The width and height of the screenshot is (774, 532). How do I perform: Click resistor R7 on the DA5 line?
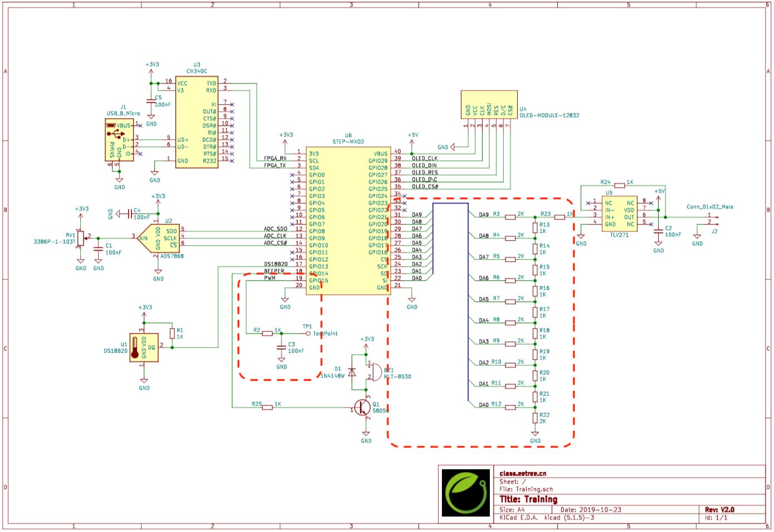510,301
